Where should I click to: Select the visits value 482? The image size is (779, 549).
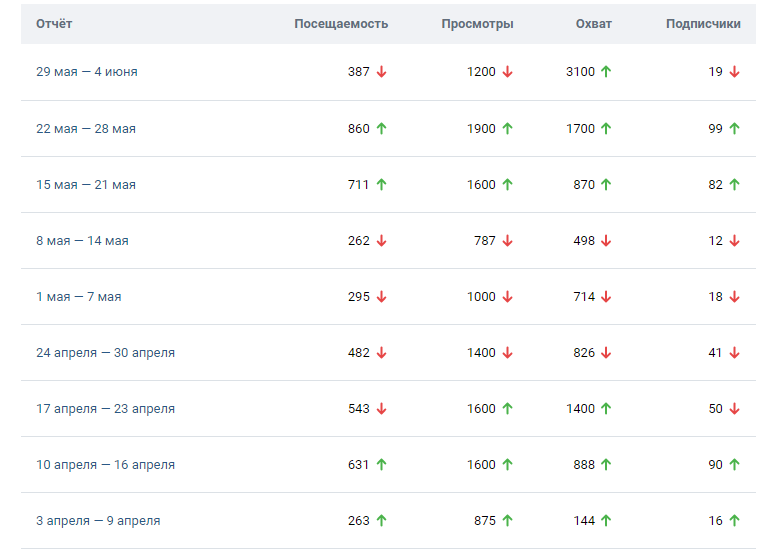tap(359, 353)
